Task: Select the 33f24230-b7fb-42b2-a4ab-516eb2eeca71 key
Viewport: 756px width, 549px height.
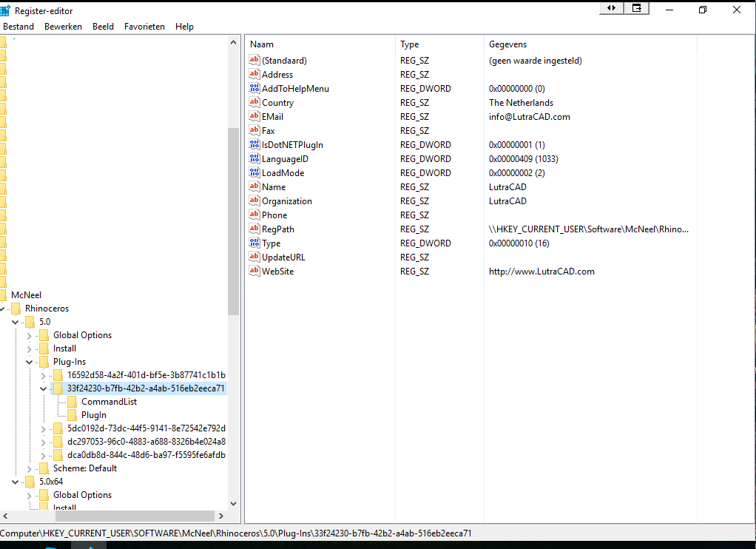Action: coord(146,388)
